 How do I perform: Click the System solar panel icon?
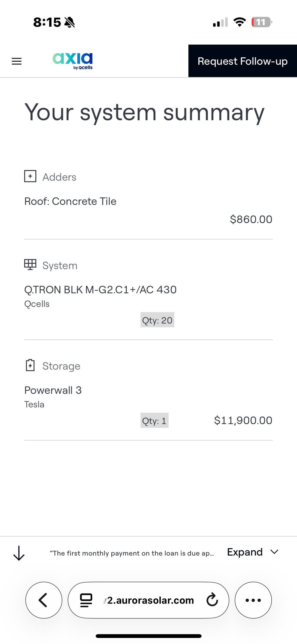click(x=30, y=265)
